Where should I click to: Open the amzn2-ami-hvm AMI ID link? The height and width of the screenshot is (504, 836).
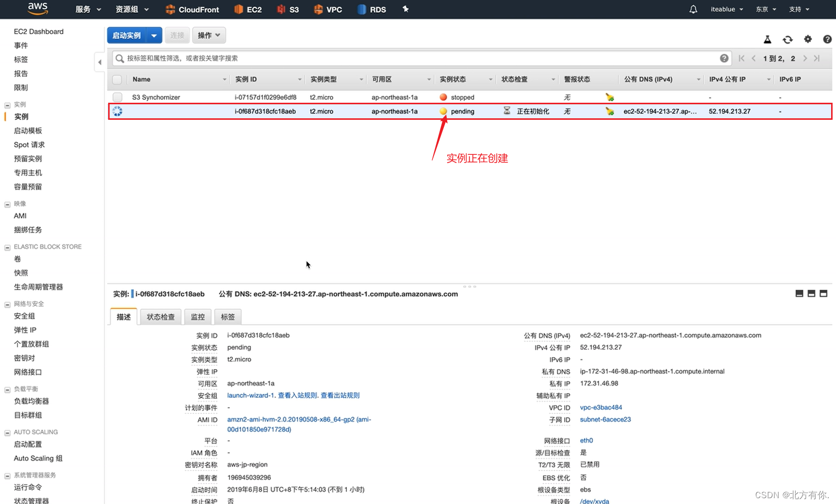tap(299, 424)
